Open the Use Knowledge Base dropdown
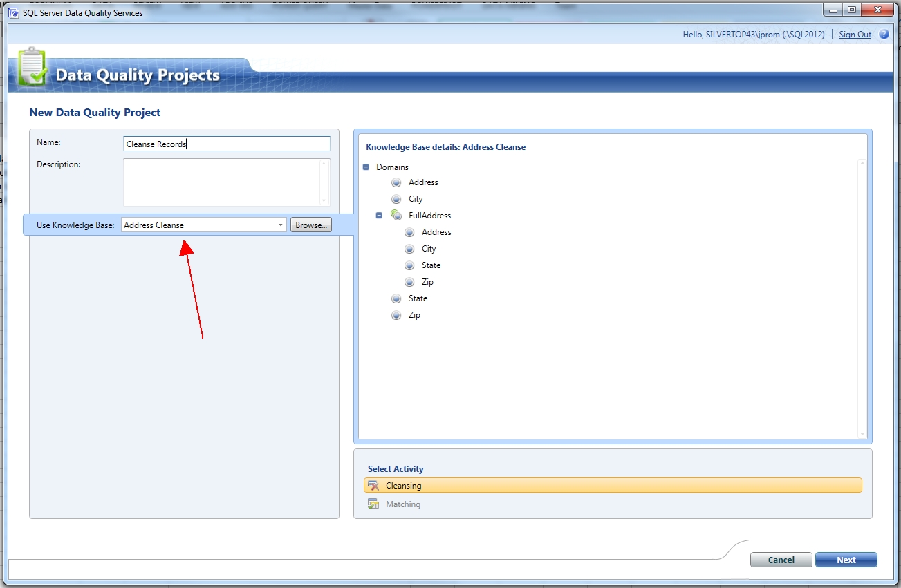The width and height of the screenshot is (901, 588). (x=281, y=225)
